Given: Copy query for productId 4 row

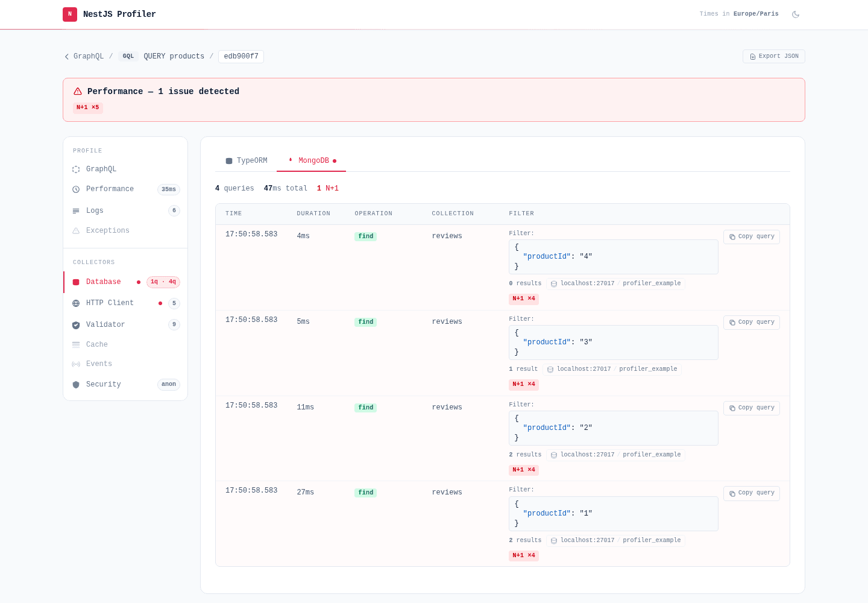Looking at the screenshot, I should 752,237.
